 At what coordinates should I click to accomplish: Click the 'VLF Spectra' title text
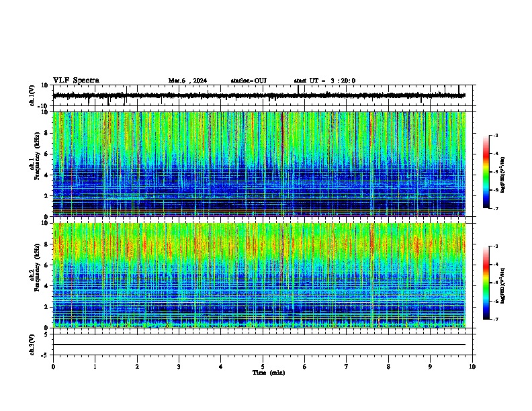point(76,81)
